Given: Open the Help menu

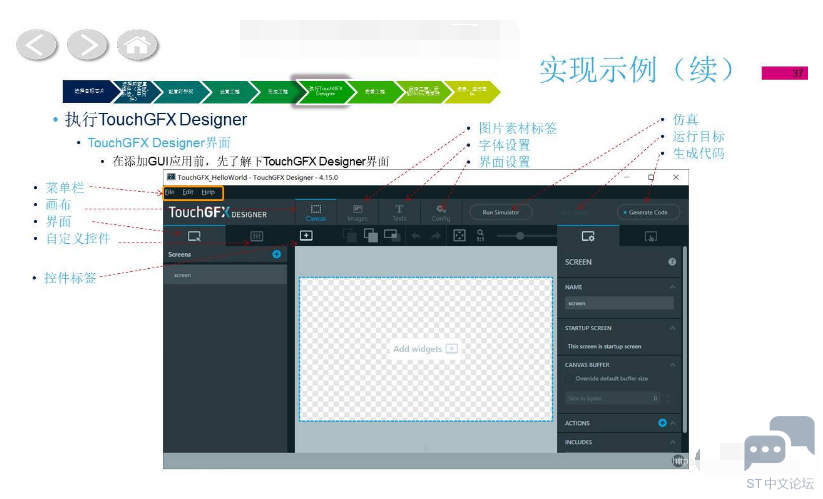Looking at the screenshot, I should pos(208,193).
